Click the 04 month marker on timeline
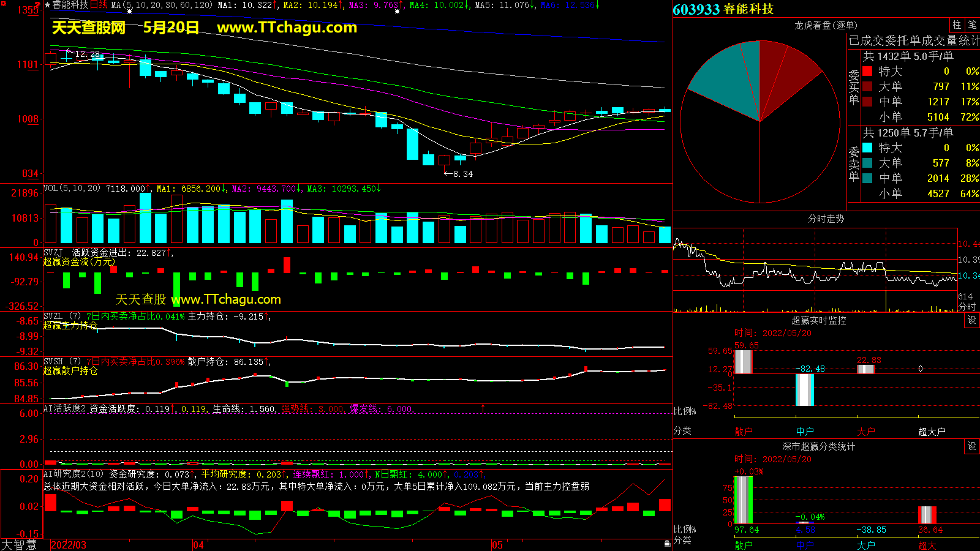 tap(198, 545)
